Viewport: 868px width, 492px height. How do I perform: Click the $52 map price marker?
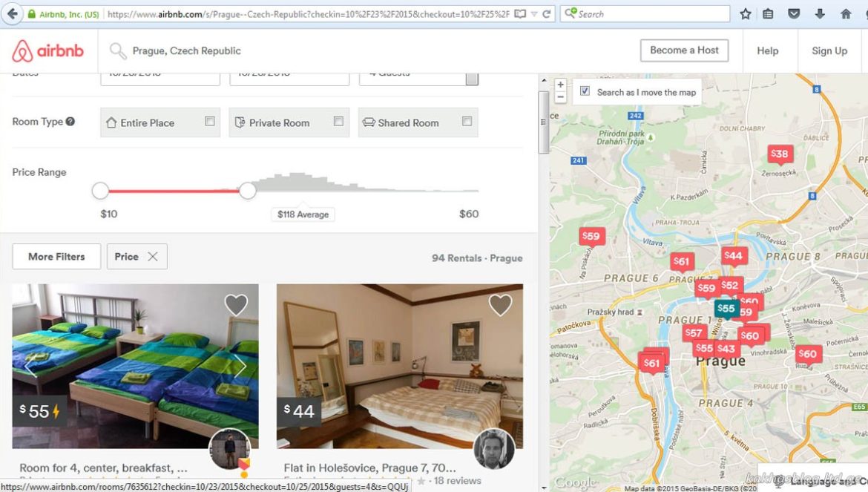(729, 286)
